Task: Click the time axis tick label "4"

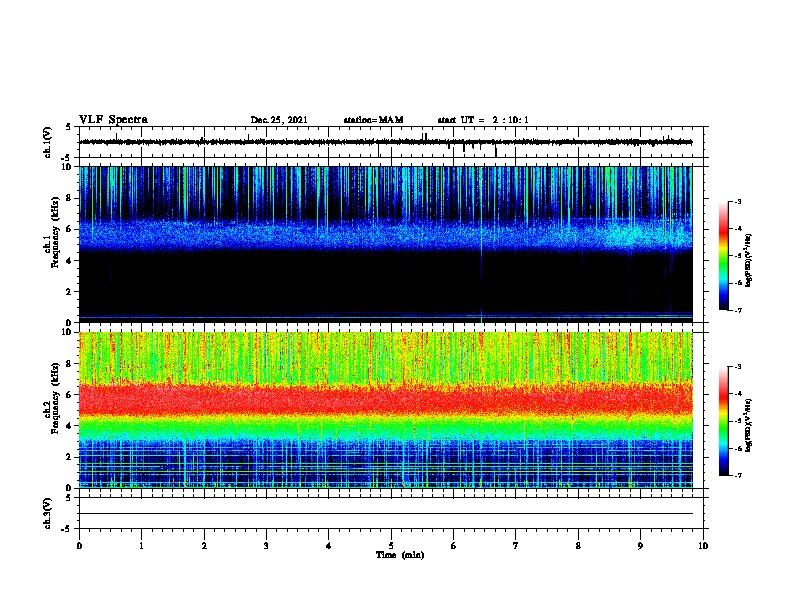Action: point(328,546)
